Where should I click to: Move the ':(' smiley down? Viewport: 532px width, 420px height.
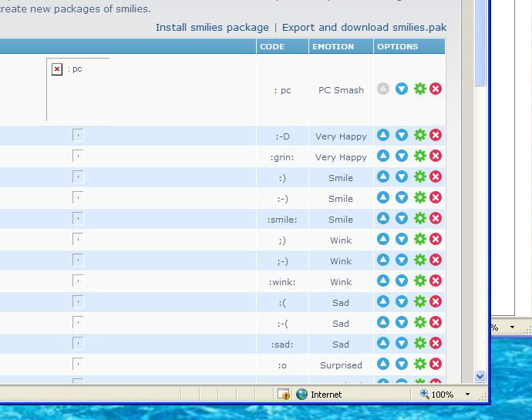click(x=402, y=301)
